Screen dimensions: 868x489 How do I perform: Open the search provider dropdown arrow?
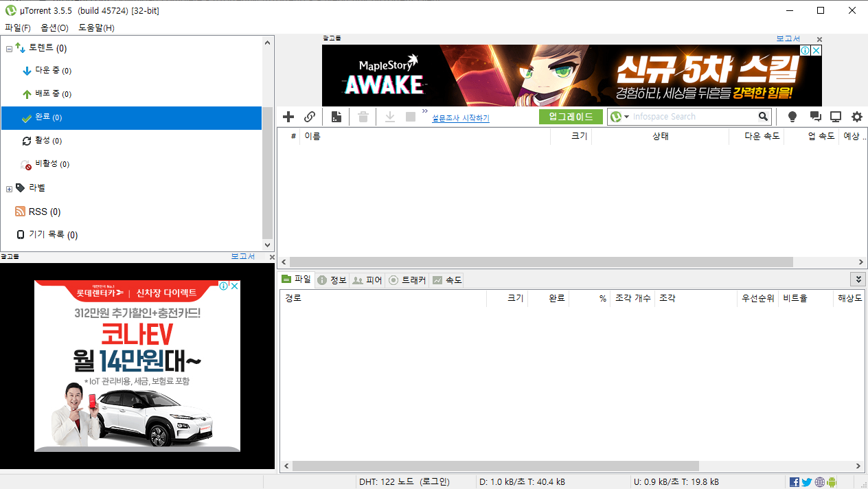pyautogui.click(x=626, y=117)
